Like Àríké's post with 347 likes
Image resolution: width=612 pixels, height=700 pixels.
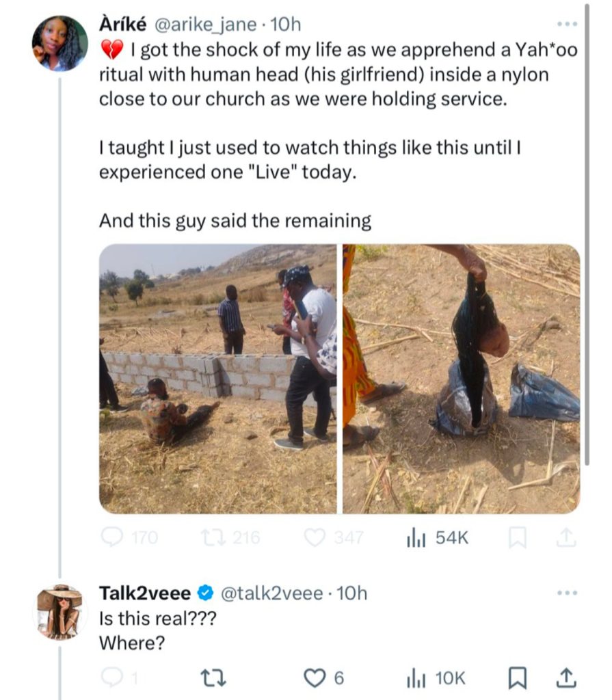tap(315, 538)
